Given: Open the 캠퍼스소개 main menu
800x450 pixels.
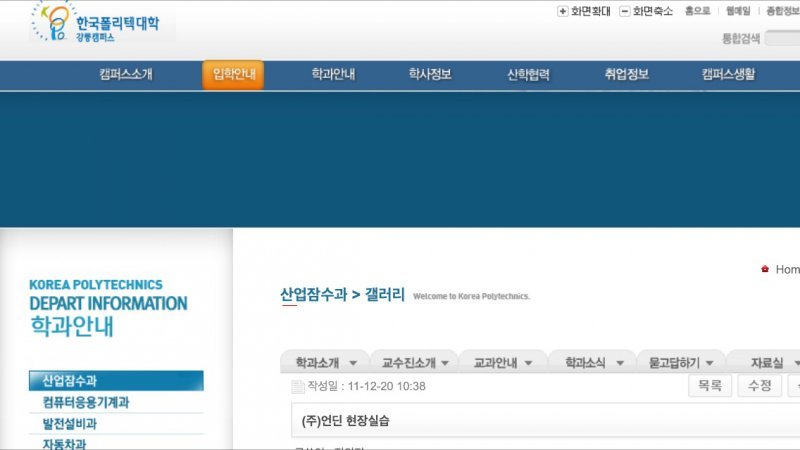Looking at the screenshot, I should (126, 75).
